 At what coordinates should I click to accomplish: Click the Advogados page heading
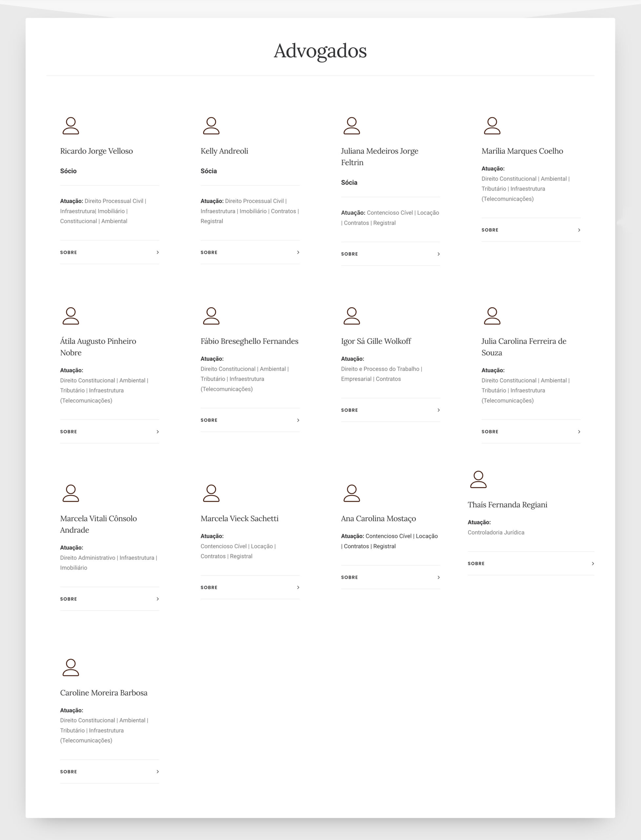pos(320,51)
